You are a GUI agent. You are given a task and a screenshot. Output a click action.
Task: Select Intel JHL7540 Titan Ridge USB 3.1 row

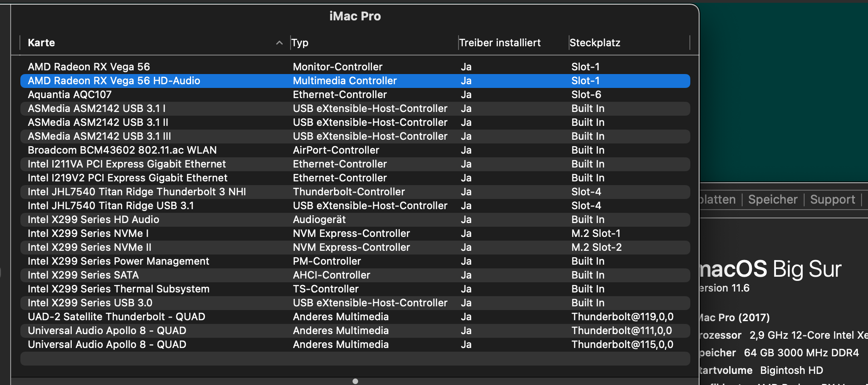tap(355, 205)
